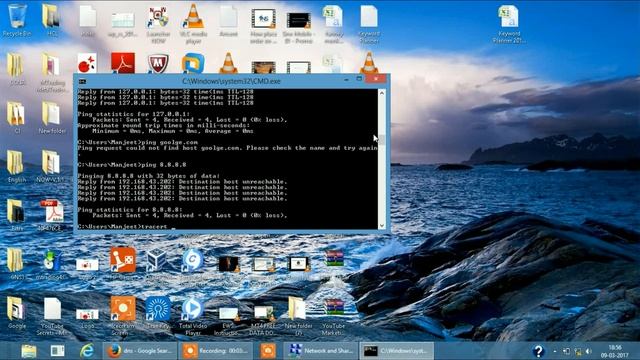Minimize the CMD.exe window
Image resolution: width=640 pixels, height=360 pixels.
(x=346, y=80)
